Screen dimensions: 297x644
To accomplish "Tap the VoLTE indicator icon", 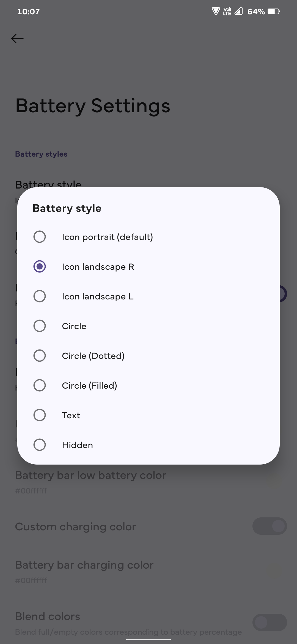I will tap(227, 11).
